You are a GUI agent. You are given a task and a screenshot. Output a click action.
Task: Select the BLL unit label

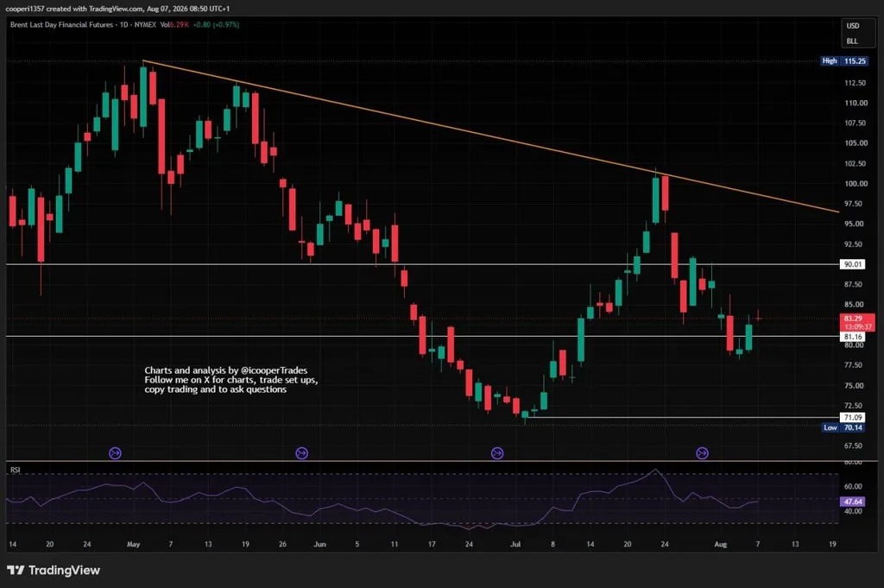click(852, 41)
